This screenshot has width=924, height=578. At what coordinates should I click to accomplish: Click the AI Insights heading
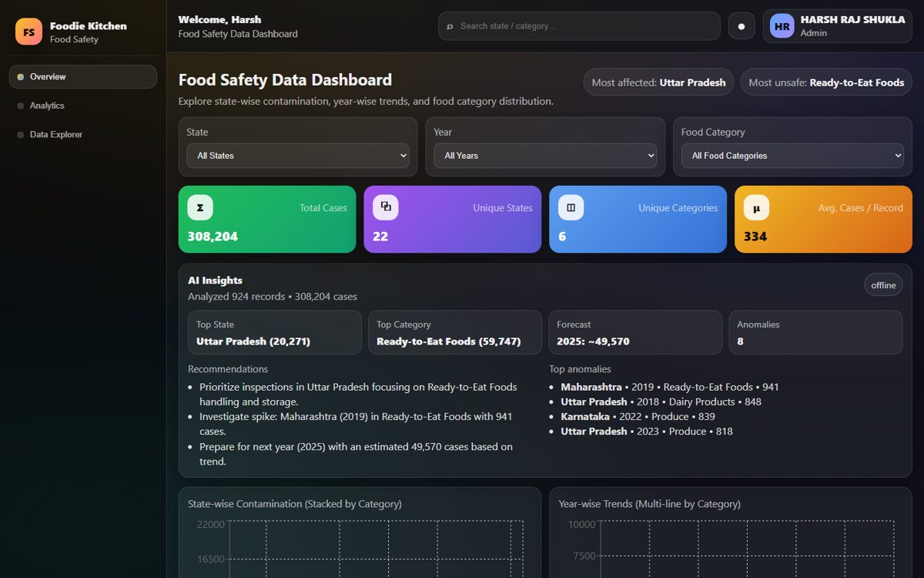[x=215, y=281]
